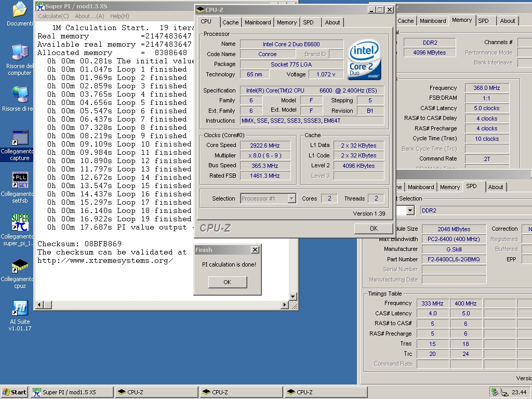
Task: Click the network cable tray icon
Action: pos(504,392)
